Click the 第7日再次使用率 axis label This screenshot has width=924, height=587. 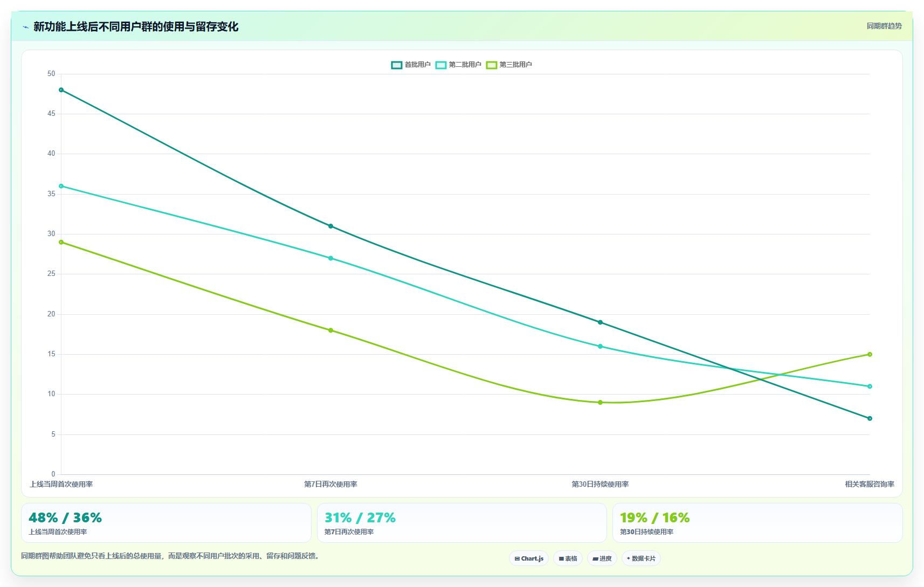330,484
